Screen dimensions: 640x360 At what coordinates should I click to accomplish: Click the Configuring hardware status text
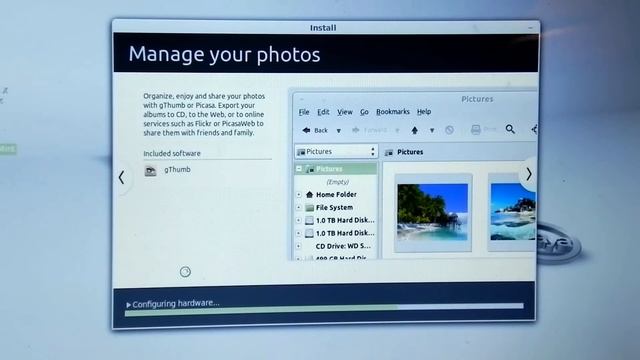[176, 304]
